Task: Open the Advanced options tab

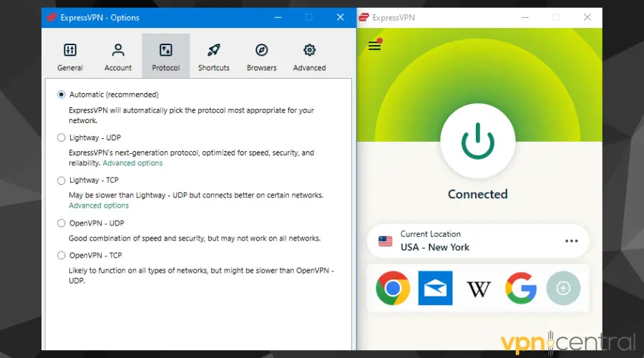Action: point(309,57)
